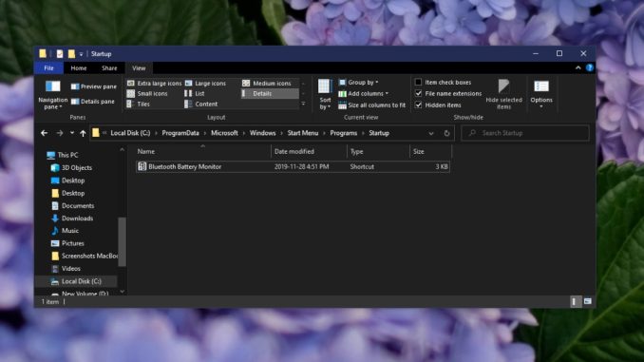Sort by the Date modified column
The image size is (644, 362).
click(x=309, y=152)
